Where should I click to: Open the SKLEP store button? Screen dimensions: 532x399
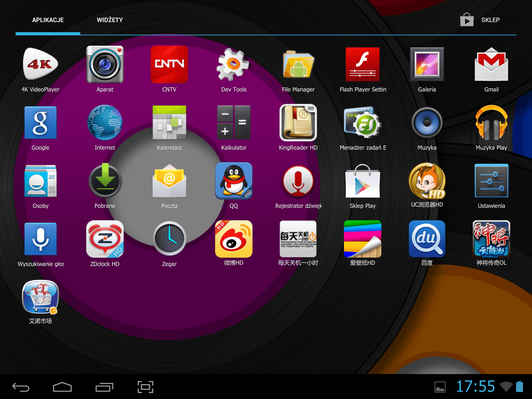[480, 20]
